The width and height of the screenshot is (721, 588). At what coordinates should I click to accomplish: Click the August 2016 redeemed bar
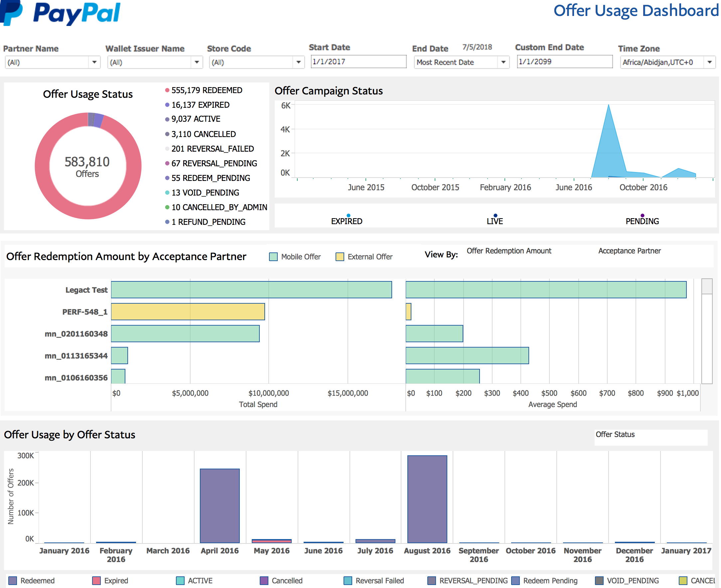pos(427,499)
